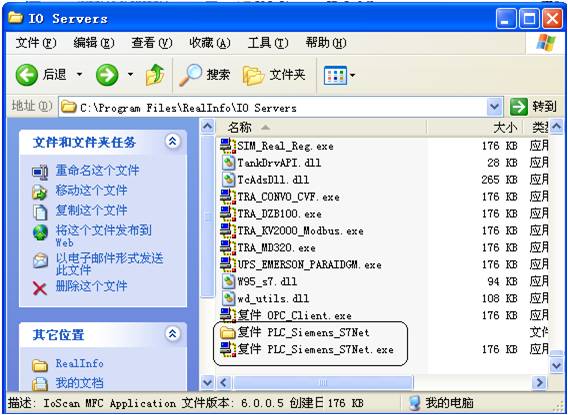Click 将这个文件发布到 Web link

pyautogui.click(x=103, y=236)
